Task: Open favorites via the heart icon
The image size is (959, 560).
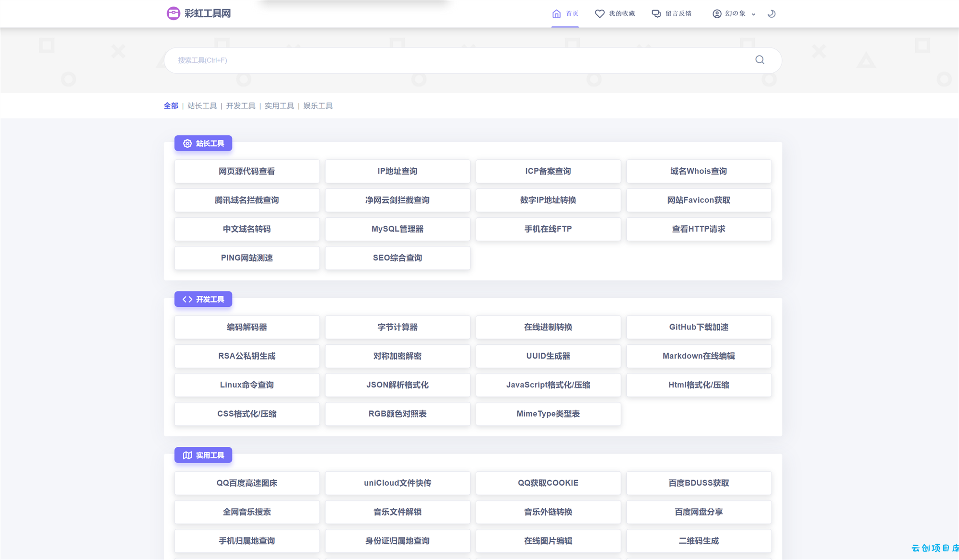Action: [599, 14]
